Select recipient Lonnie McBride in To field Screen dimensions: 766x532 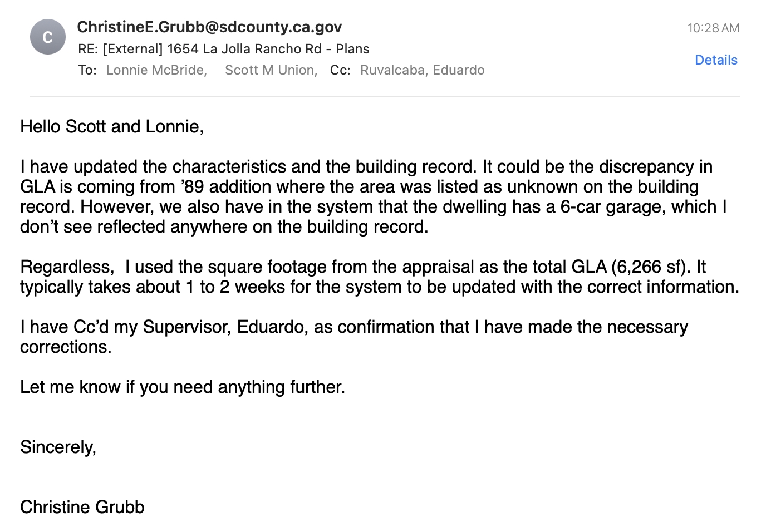coord(156,70)
